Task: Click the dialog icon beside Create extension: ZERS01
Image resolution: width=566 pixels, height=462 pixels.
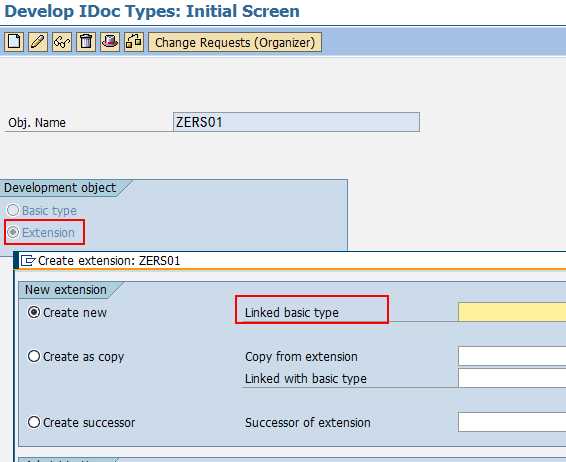Action: [x=28, y=261]
